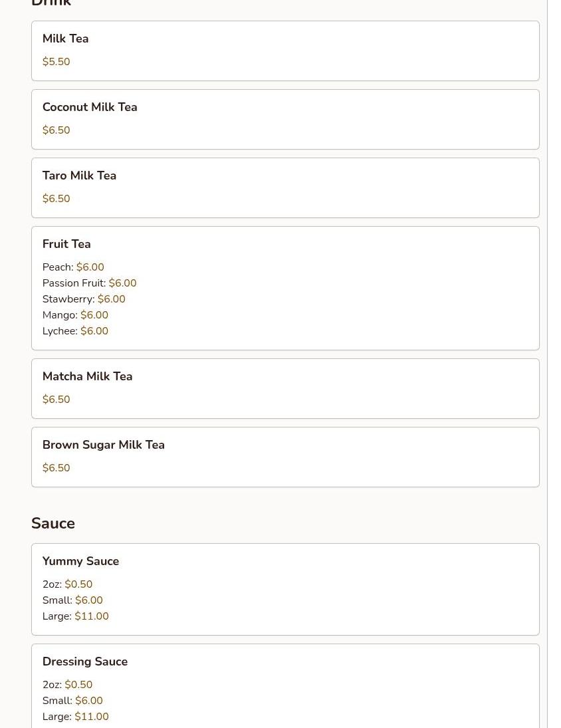Click Dressing Sauce 2oz size option
The image size is (561, 728).
point(67,685)
